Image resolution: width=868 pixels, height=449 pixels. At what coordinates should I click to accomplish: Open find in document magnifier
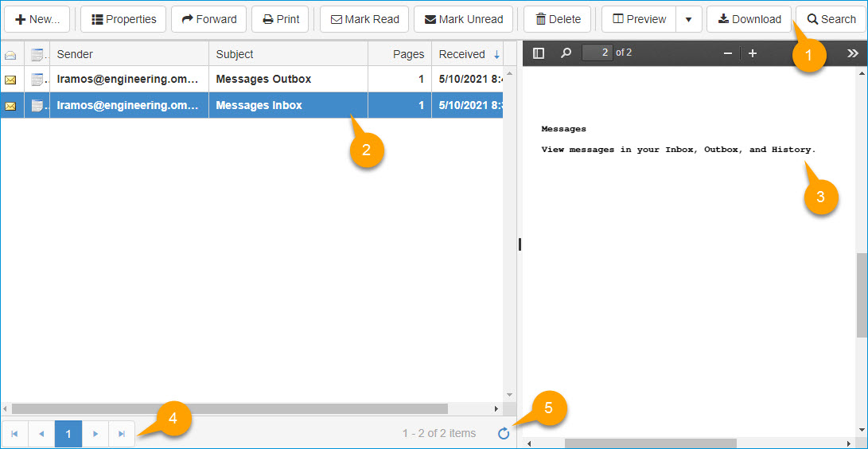(566, 53)
